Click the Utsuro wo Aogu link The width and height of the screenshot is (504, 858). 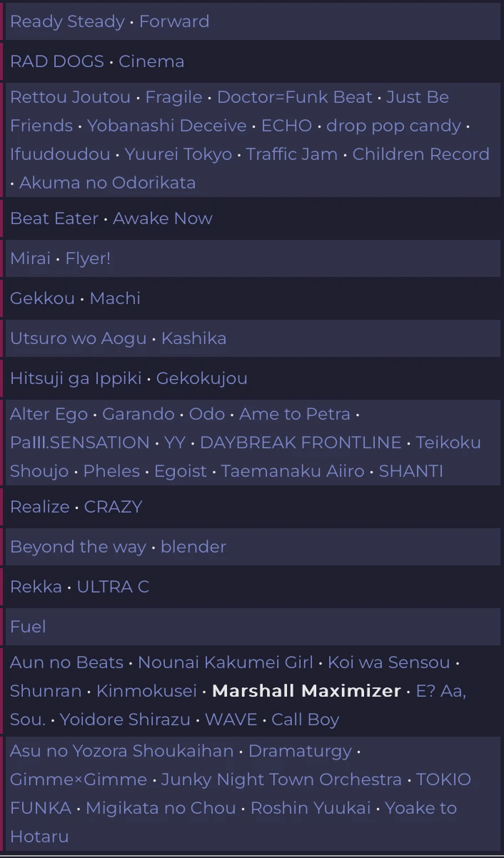coord(78,338)
